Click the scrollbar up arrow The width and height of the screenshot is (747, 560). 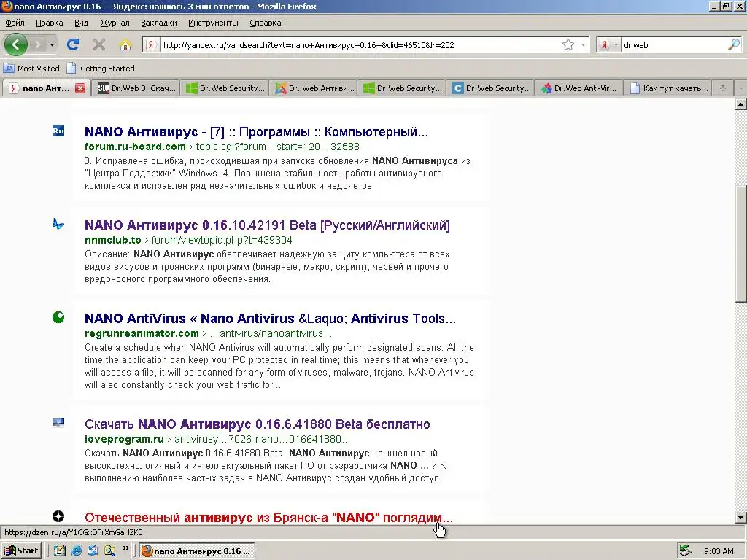pyautogui.click(x=741, y=105)
